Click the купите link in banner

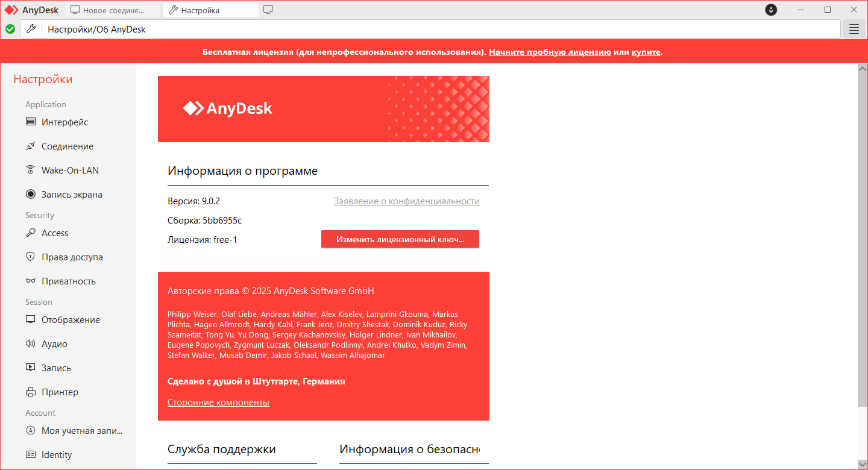(646, 52)
